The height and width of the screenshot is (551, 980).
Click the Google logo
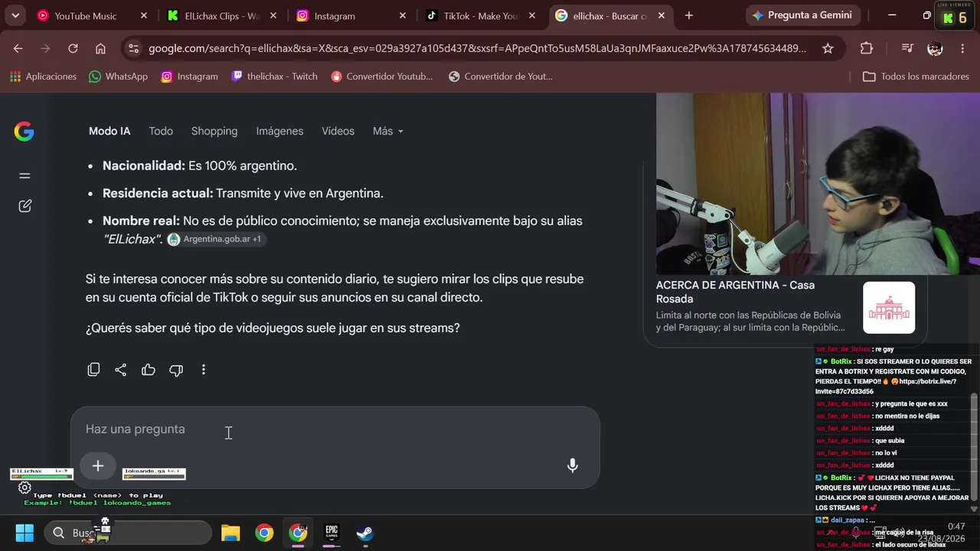pyautogui.click(x=24, y=132)
